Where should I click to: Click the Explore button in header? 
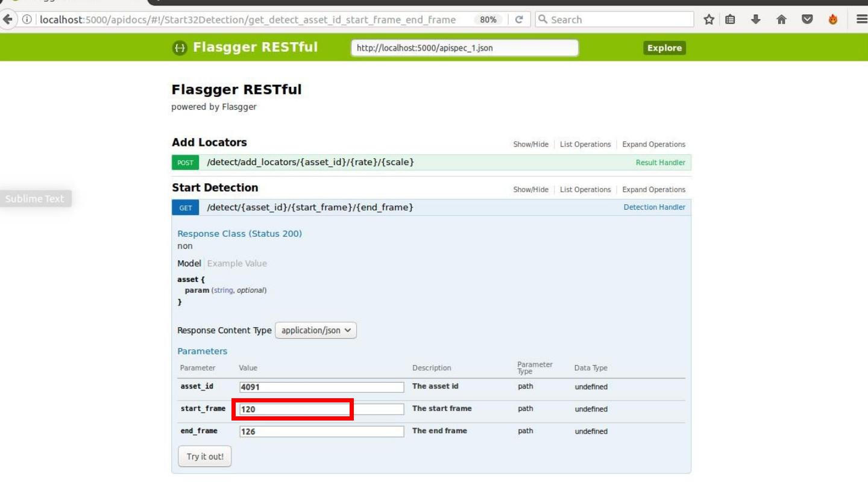point(664,48)
